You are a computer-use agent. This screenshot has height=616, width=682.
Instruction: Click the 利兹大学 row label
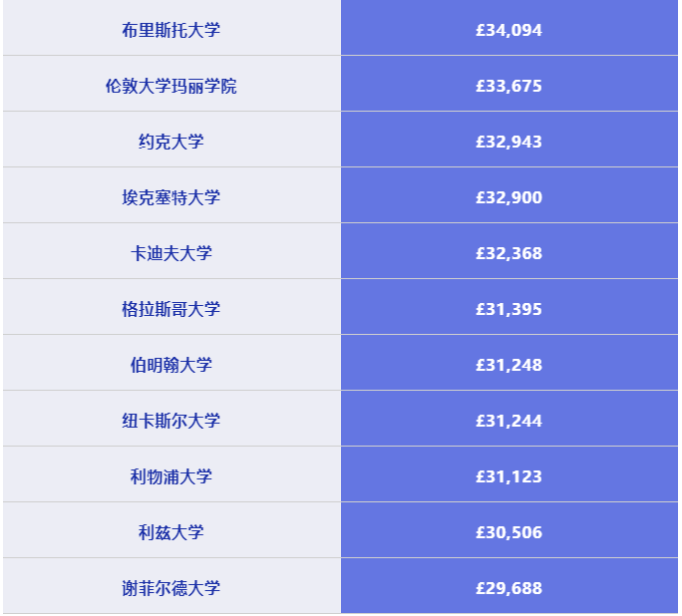[171, 532]
